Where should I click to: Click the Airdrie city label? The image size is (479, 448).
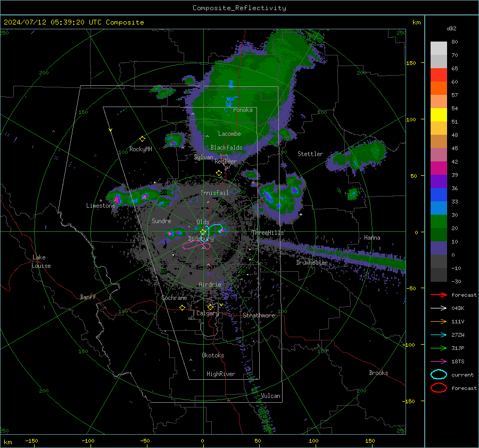[x=210, y=284]
